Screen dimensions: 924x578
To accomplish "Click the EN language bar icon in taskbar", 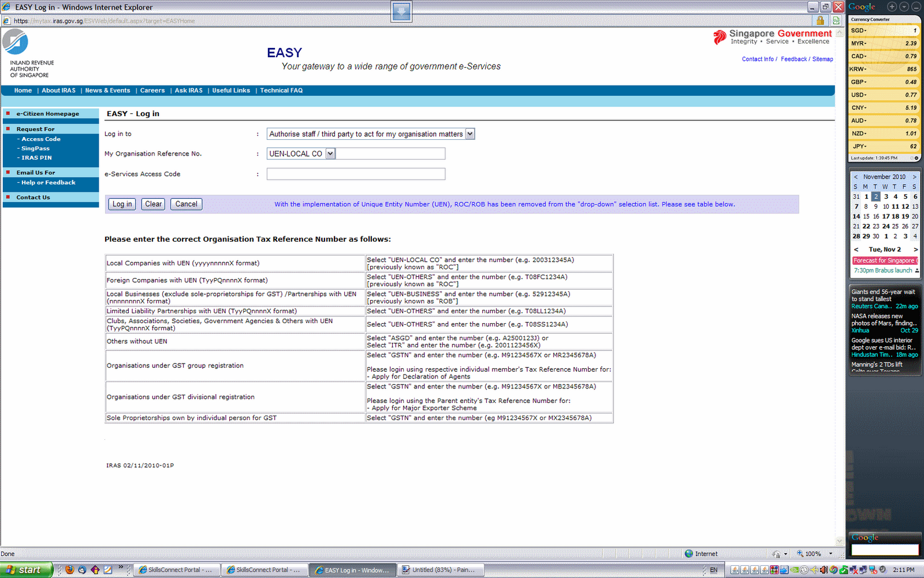I will 713,570.
